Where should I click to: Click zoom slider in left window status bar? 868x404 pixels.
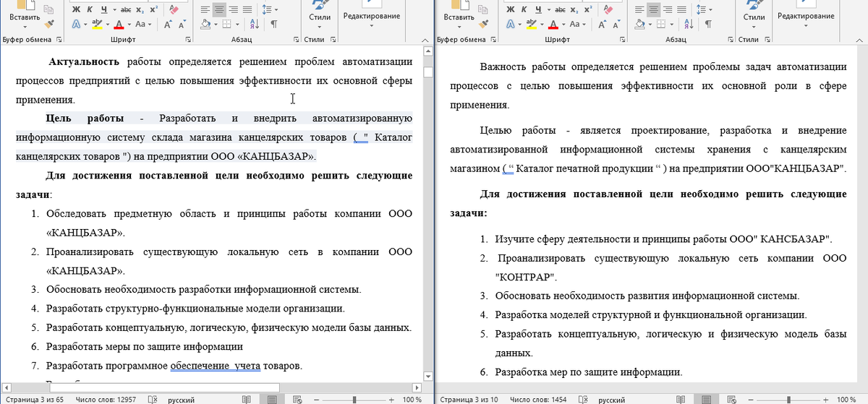pyautogui.click(x=354, y=399)
